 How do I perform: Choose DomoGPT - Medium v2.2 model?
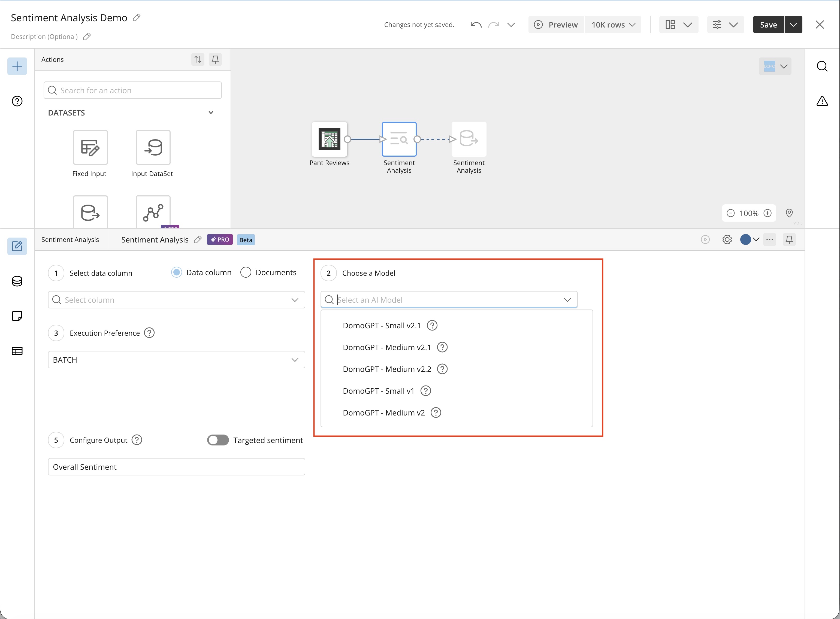click(387, 369)
